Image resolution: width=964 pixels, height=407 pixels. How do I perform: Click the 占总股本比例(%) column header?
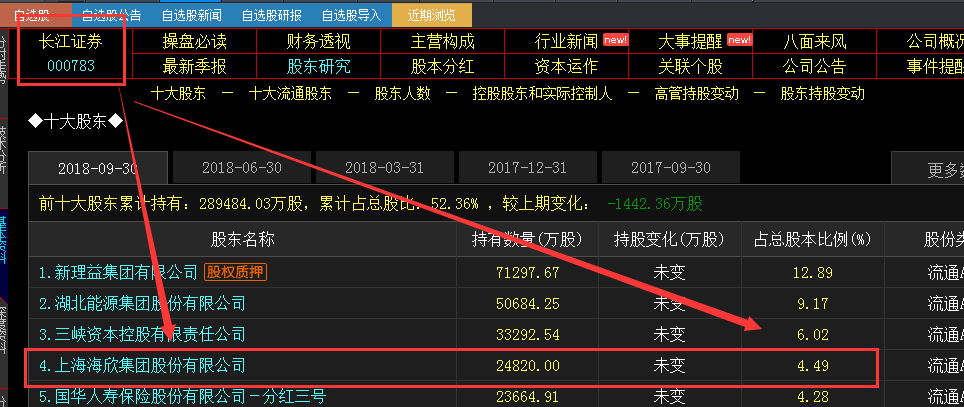click(812, 239)
